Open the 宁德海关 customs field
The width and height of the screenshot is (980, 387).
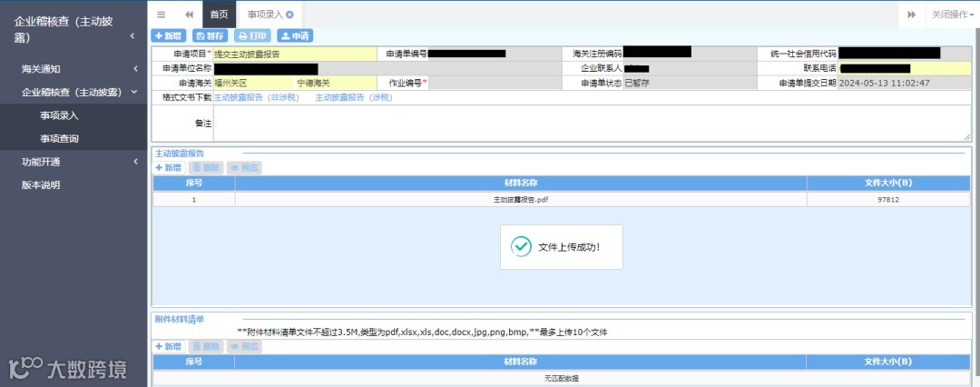click(x=337, y=83)
